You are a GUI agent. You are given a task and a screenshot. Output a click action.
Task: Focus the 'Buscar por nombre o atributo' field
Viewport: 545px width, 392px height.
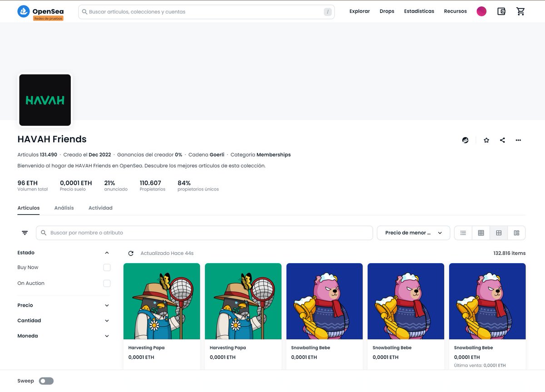click(x=204, y=233)
